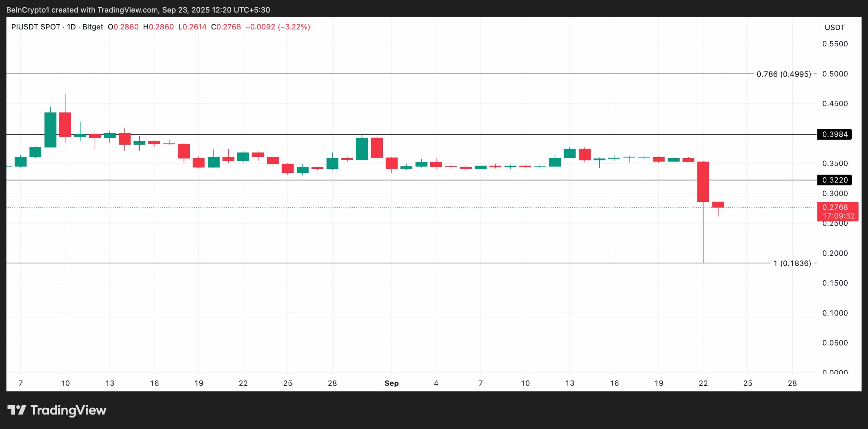Select the Sep label on time axis

coord(392,383)
